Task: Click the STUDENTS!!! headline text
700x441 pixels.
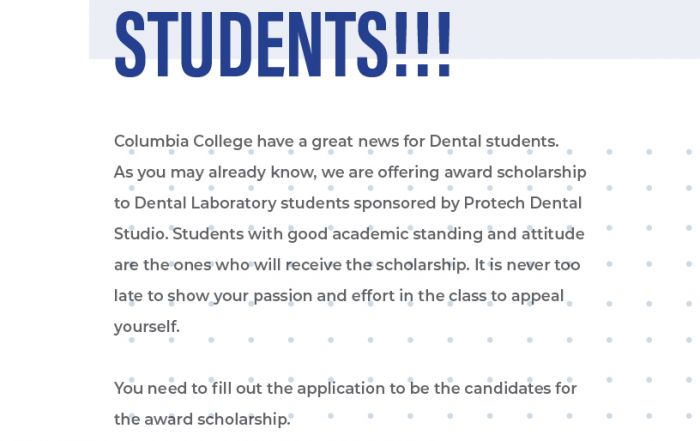Action: (x=283, y=44)
